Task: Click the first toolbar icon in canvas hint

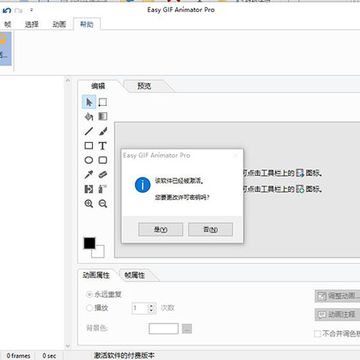Action: (x=300, y=173)
